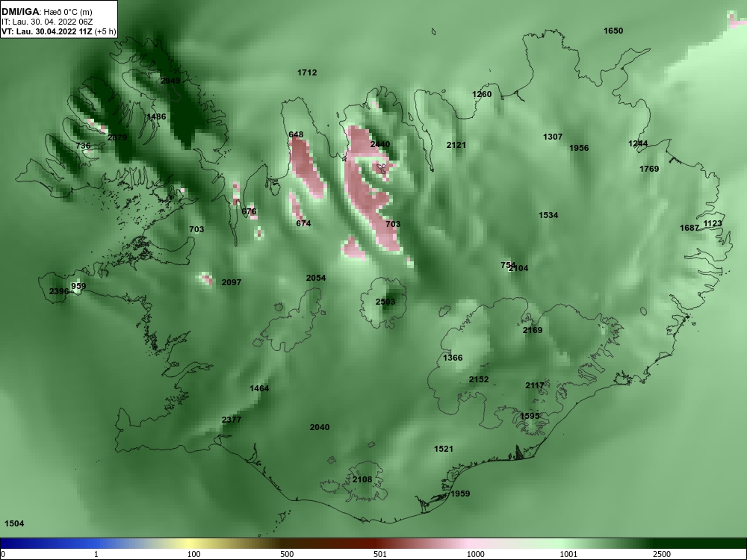Click the 1000 label on the color scale

475,554
